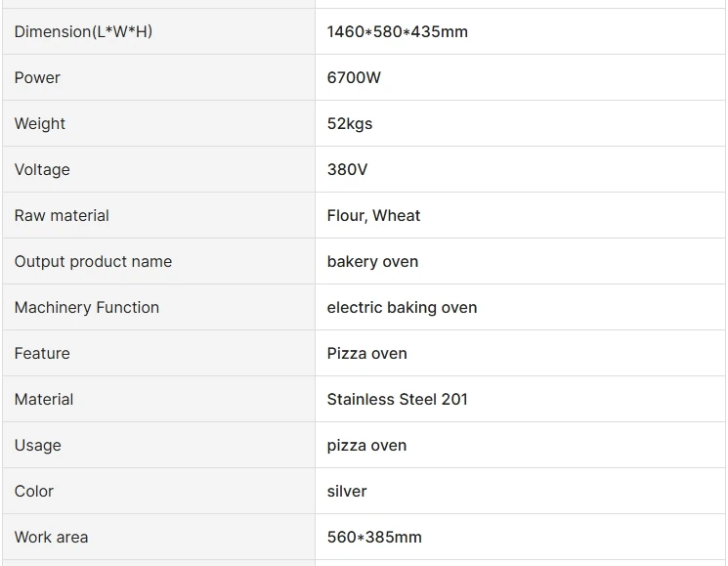Image resolution: width=728 pixels, height=566 pixels.
Task: Click the Feature row's Pizza oven value
Action: click(x=366, y=353)
